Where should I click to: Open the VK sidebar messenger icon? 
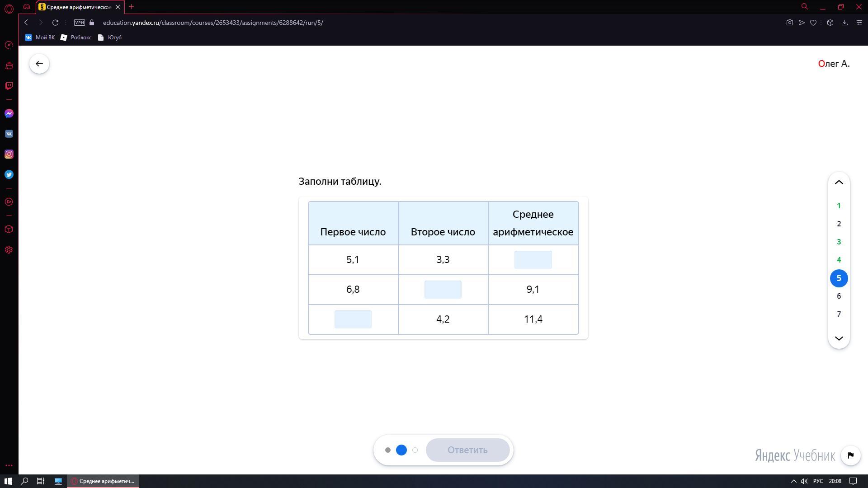pyautogui.click(x=9, y=134)
